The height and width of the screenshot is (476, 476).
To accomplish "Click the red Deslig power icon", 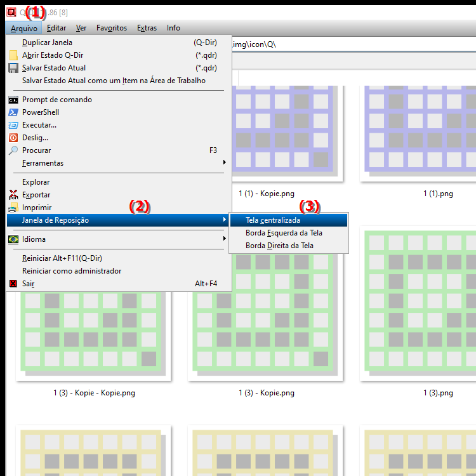I will pos(13,138).
